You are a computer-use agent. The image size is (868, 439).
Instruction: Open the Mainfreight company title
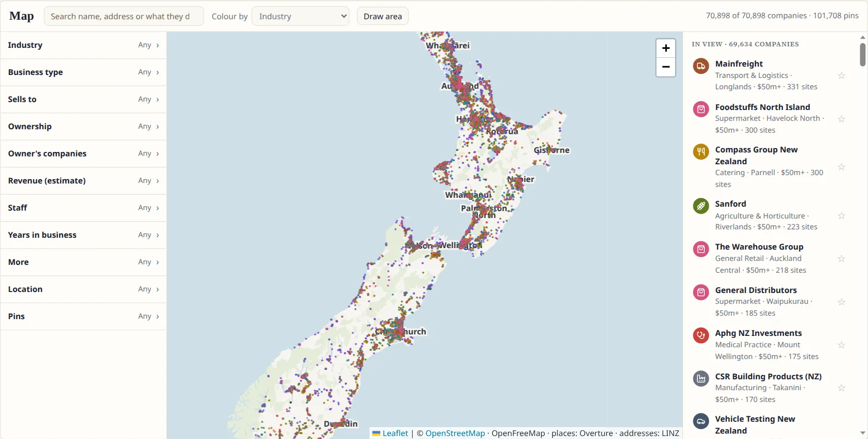tap(739, 64)
